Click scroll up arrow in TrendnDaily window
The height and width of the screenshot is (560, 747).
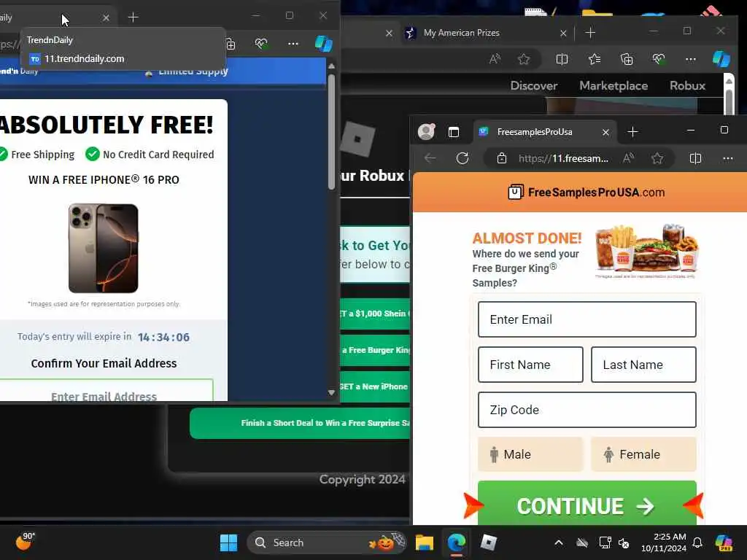(x=332, y=66)
